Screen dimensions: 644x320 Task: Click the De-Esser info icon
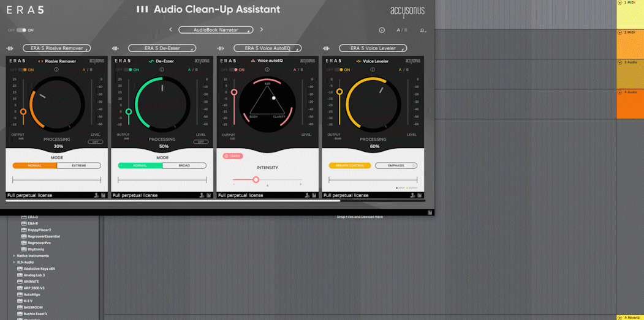[x=162, y=70]
